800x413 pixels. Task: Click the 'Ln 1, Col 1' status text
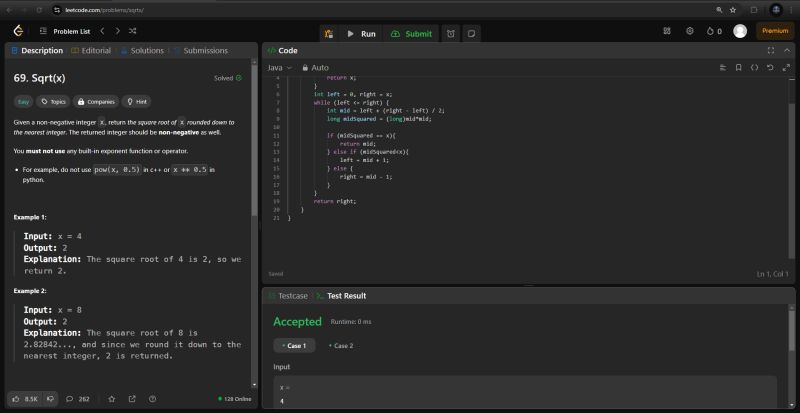tap(772, 274)
